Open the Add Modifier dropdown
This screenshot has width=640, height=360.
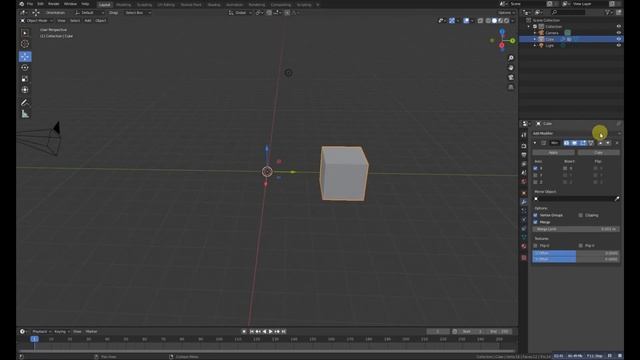(x=576, y=133)
